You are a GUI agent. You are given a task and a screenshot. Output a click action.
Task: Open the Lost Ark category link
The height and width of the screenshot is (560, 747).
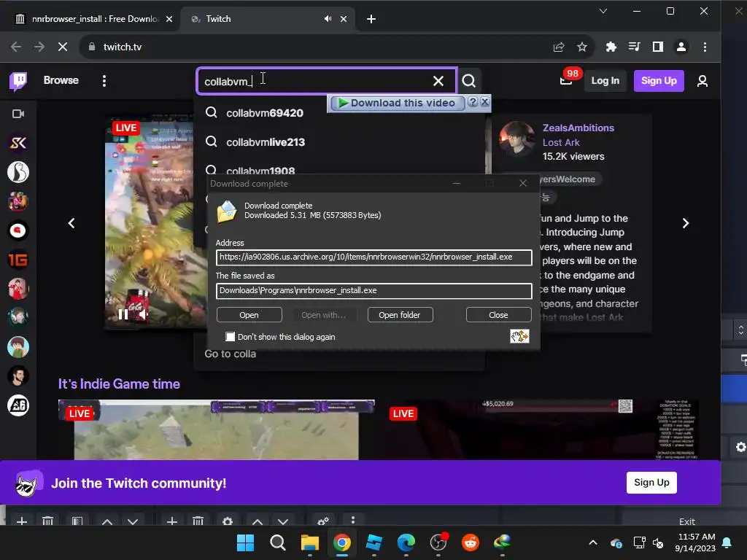pos(561,142)
